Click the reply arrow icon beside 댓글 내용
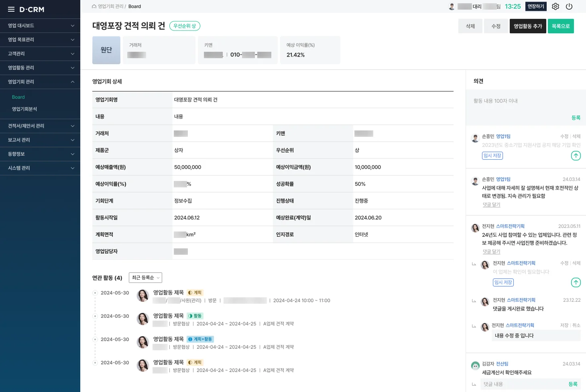Viewport: 586px width, 392px height. click(x=474, y=384)
